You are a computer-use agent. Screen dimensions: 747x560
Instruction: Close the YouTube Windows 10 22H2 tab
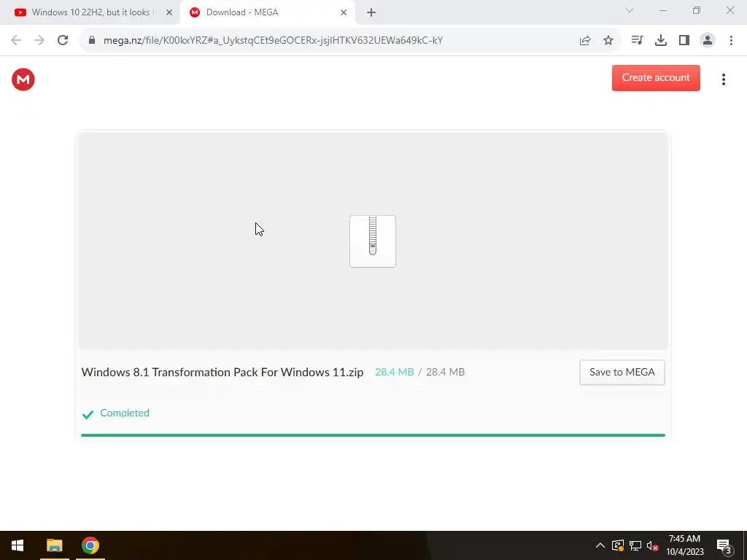point(169,12)
